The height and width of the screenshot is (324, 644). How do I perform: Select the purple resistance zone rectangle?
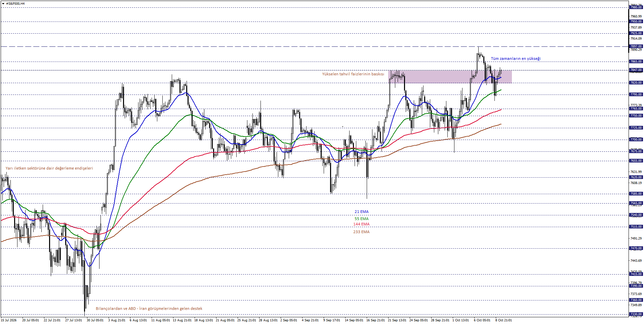pos(450,76)
